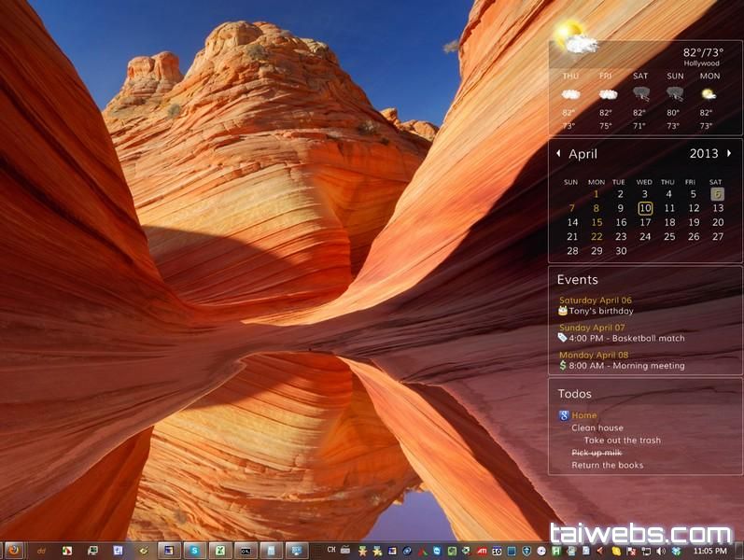Image resolution: width=744 pixels, height=560 pixels.
Task: Click the birthday cake icon for Tony's birthday
Action: coord(562,311)
